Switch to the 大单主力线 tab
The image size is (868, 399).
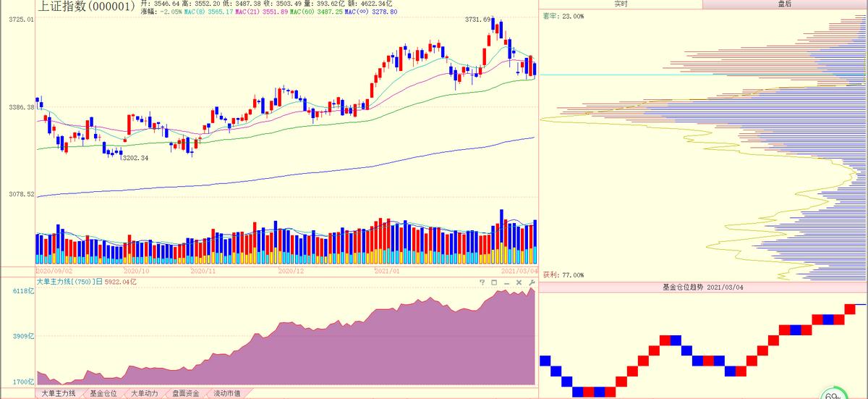click(x=59, y=393)
